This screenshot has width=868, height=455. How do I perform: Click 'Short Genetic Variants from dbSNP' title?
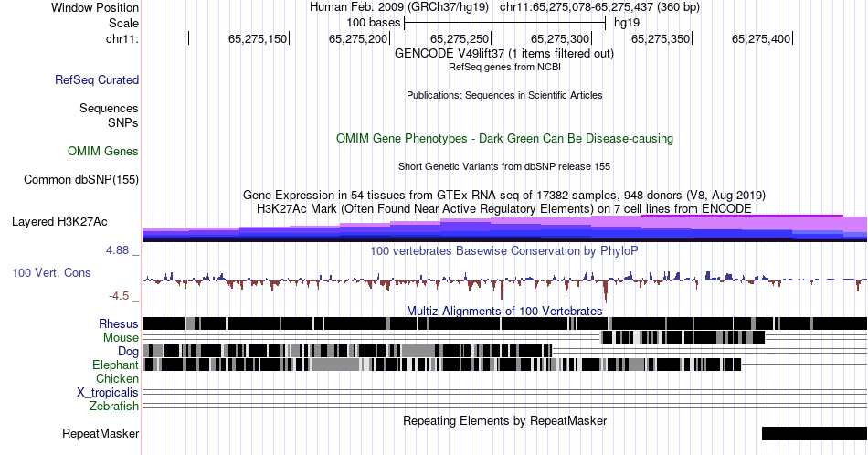tap(504, 166)
